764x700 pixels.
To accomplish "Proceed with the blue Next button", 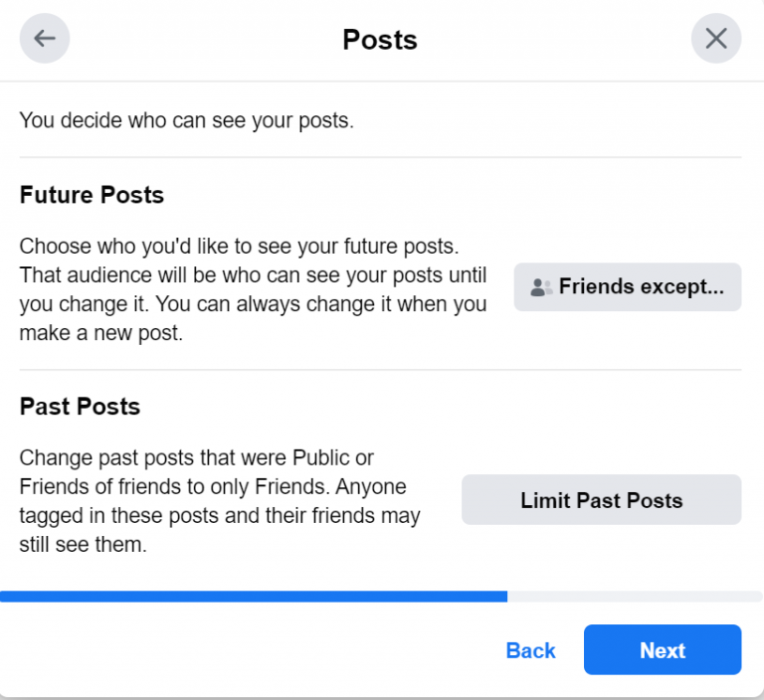I will (663, 650).
